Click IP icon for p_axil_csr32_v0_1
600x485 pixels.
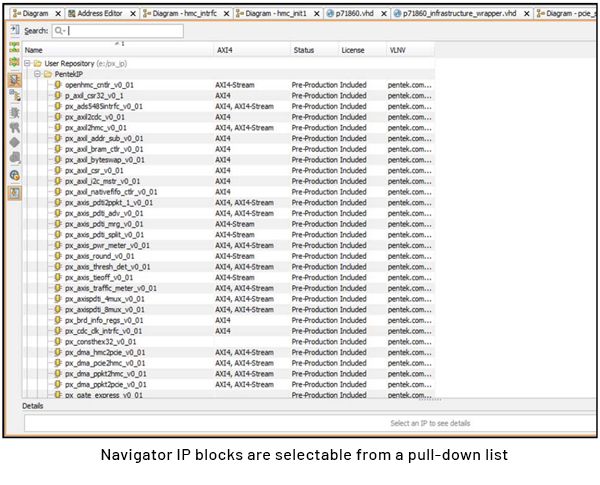[x=57, y=95]
